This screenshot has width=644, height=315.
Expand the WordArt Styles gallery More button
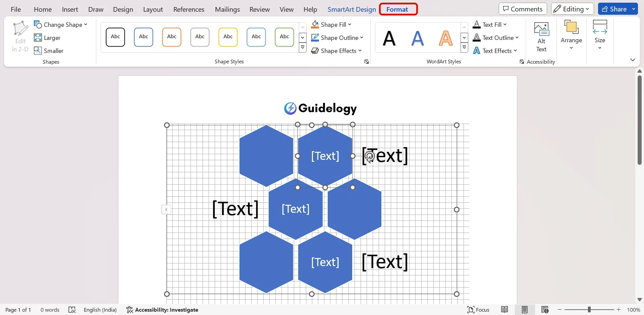[464, 48]
